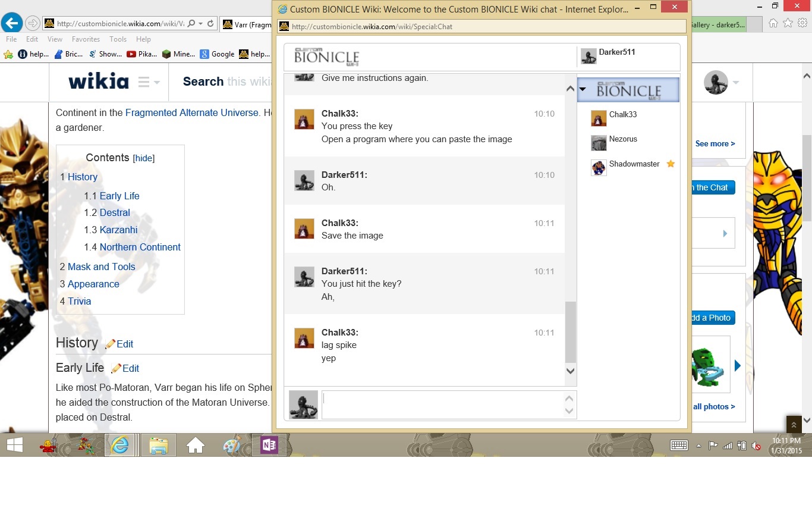Open the Windows Start button
This screenshot has width=812, height=514.
[x=15, y=445]
